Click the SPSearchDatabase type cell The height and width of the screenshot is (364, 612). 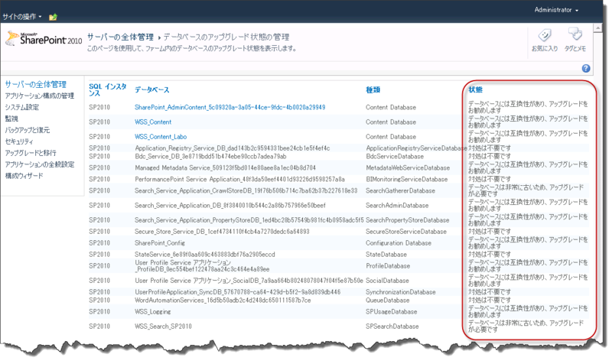392,327
